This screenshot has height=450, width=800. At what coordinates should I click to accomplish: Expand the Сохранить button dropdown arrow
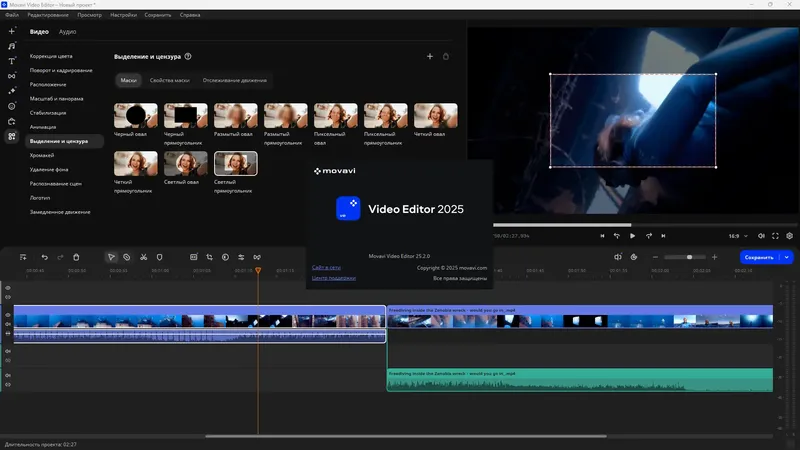(787, 257)
